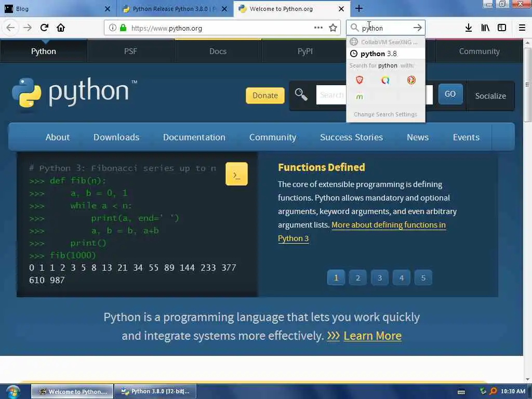Open the Community top bar item
This screenshot has height=399, width=532.
pyautogui.click(x=479, y=51)
